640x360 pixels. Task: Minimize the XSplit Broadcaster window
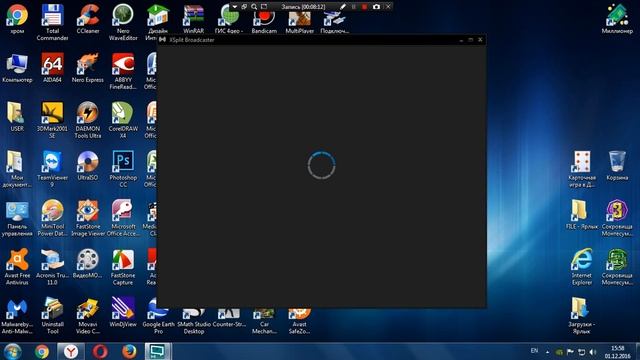(x=461, y=40)
